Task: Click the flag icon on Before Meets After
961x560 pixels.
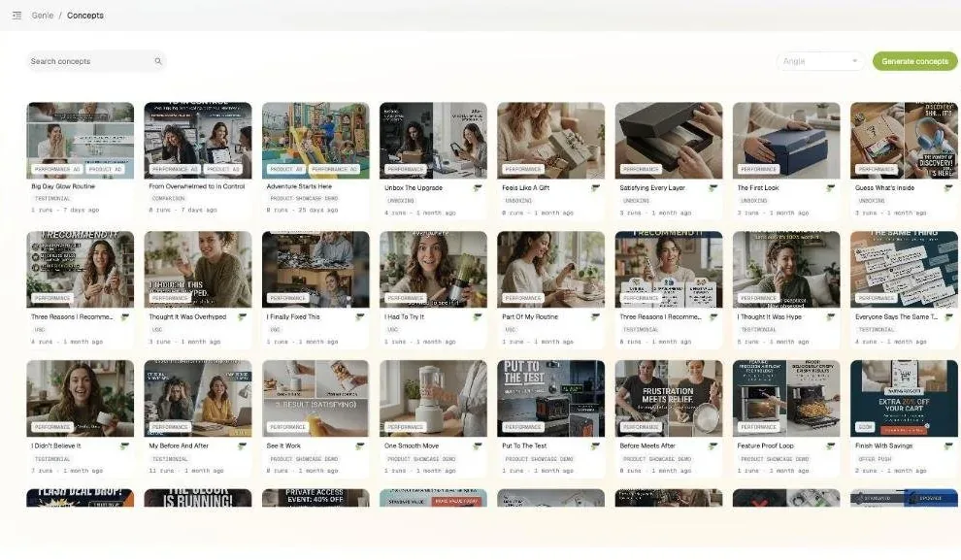Action: click(x=712, y=446)
